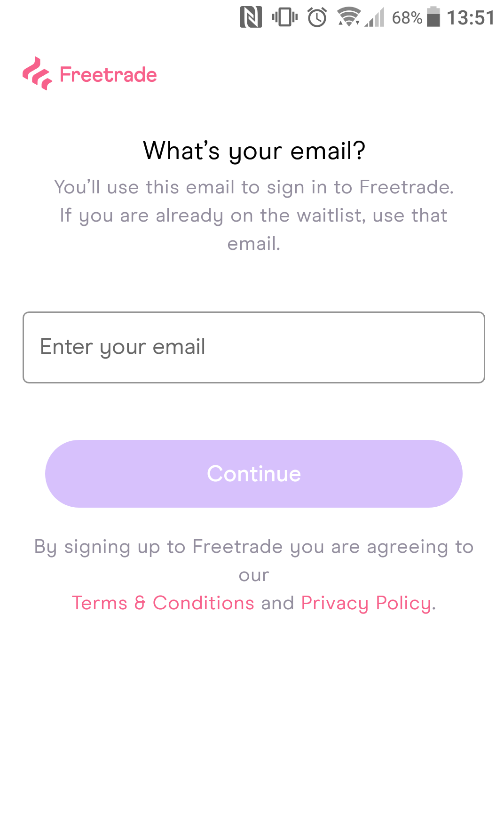Tap the 13:51 clock display

[x=470, y=18]
